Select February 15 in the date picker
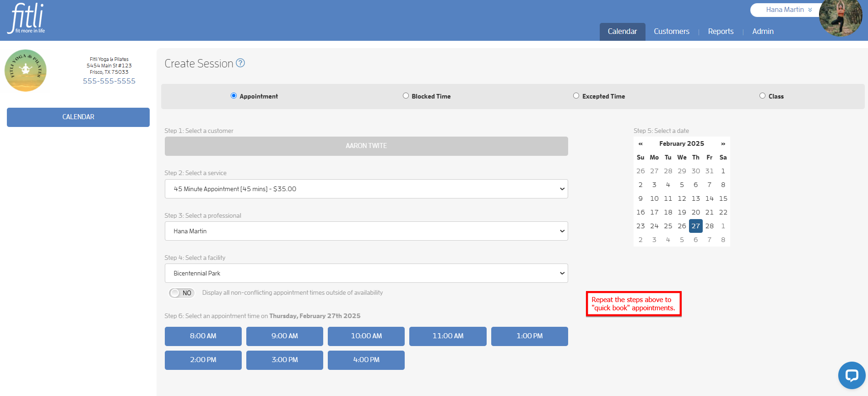Viewport: 868px width, 396px height. tap(723, 198)
